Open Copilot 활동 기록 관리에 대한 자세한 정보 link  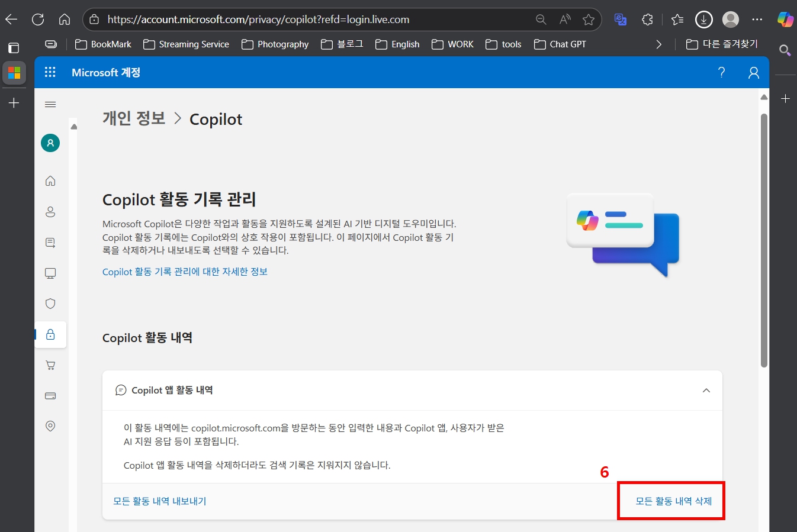click(x=185, y=272)
